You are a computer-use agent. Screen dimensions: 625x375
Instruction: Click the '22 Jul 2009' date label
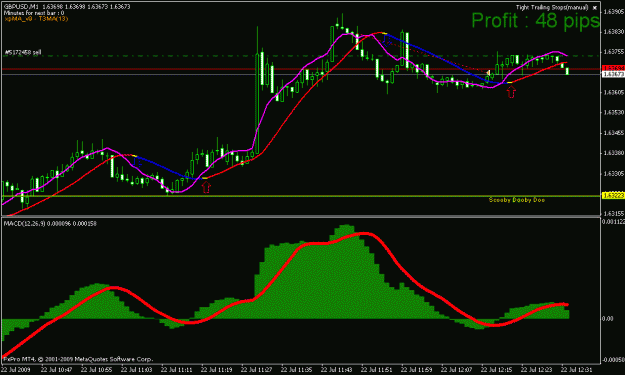[16, 369]
